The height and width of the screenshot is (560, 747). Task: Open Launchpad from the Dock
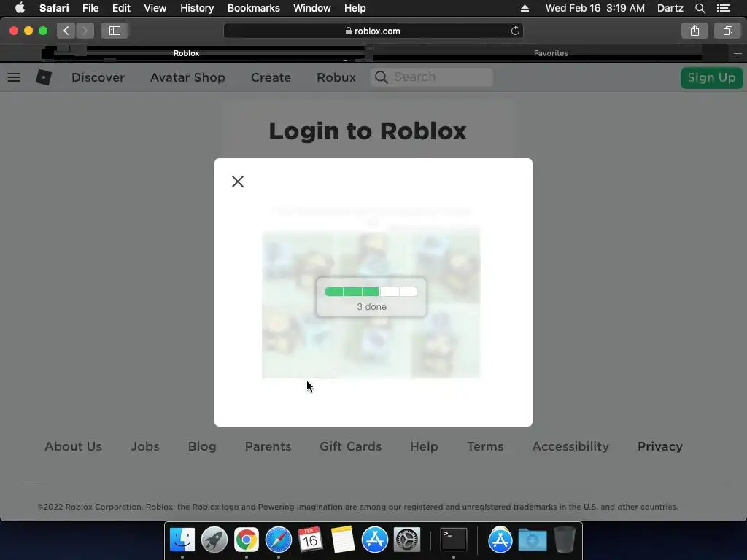[x=214, y=540]
